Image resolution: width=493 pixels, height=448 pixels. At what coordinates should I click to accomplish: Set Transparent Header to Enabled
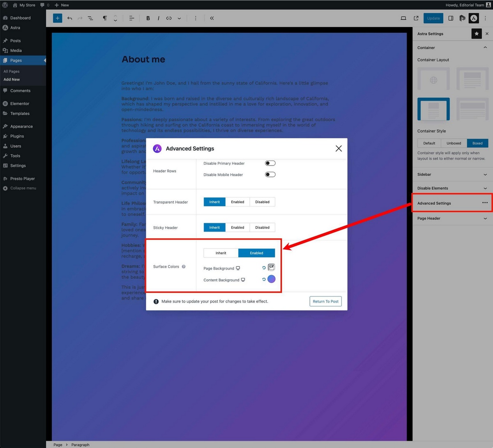(x=237, y=202)
